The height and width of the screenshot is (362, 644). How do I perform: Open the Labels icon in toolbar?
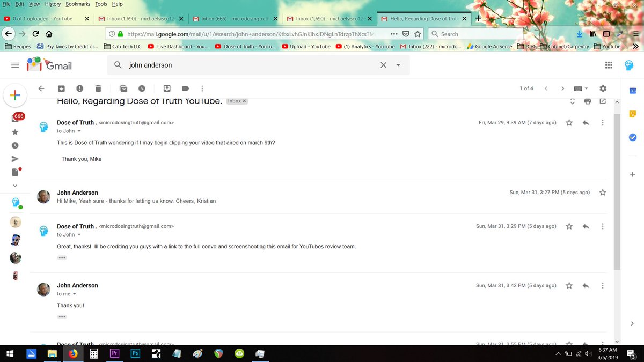tap(186, 88)
